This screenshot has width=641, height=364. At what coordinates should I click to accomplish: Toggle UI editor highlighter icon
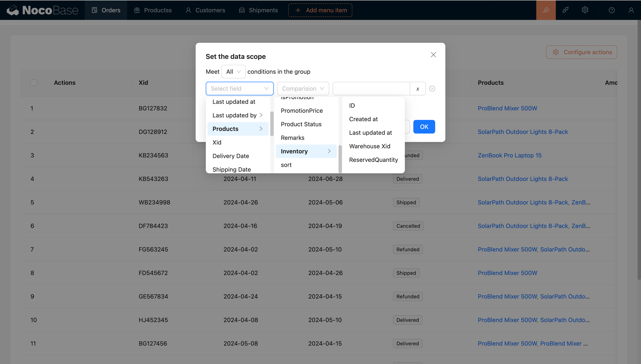pyautogui.click(x=546, y=10)
